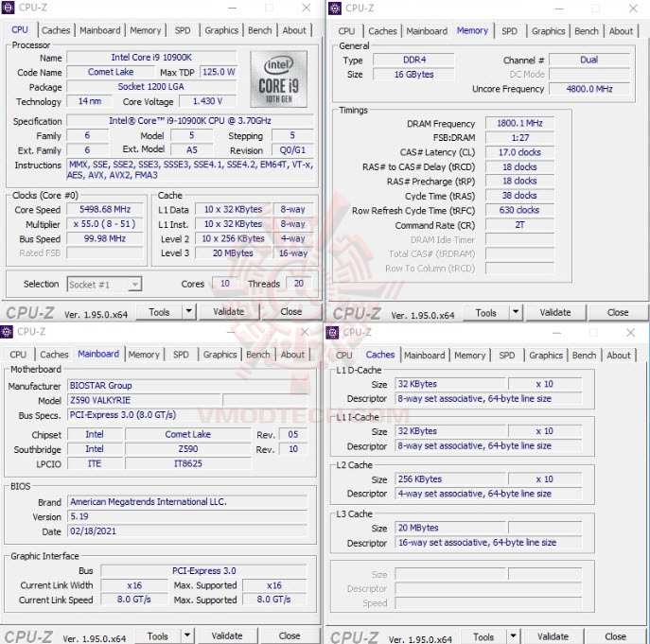Select Mainboard tab in Caches window
The image size is (650, 644).
point(425,356)
